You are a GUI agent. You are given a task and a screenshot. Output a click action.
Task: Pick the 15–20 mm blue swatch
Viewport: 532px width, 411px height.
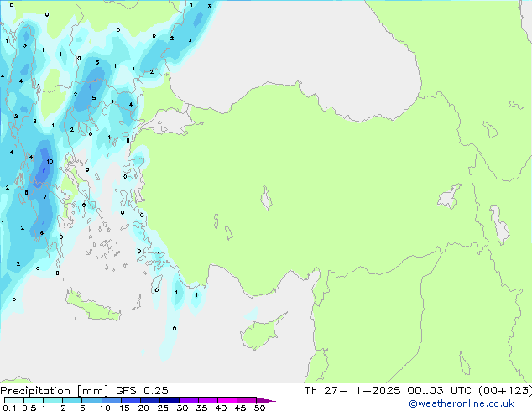click(x=130, y=400)
